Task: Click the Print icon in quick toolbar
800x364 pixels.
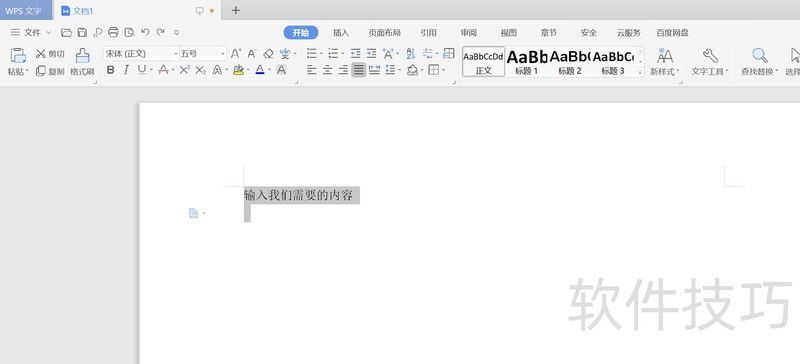Action: point(113,32)
